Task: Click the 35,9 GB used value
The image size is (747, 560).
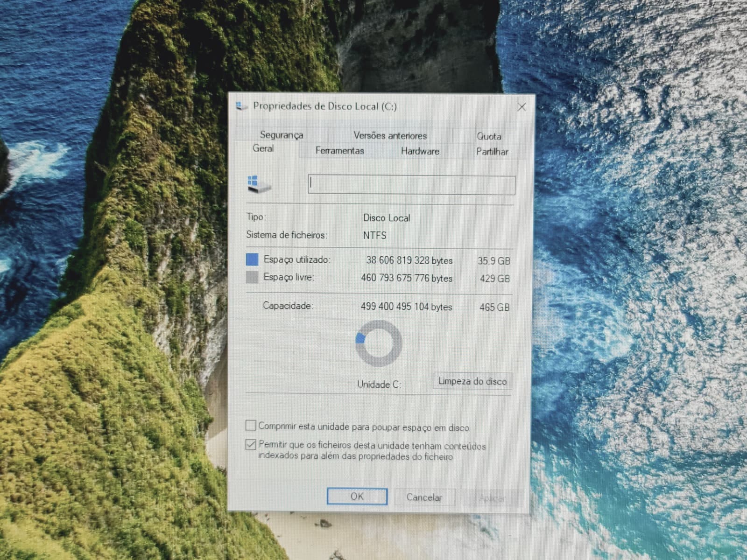Action: [x=493, y=261]
